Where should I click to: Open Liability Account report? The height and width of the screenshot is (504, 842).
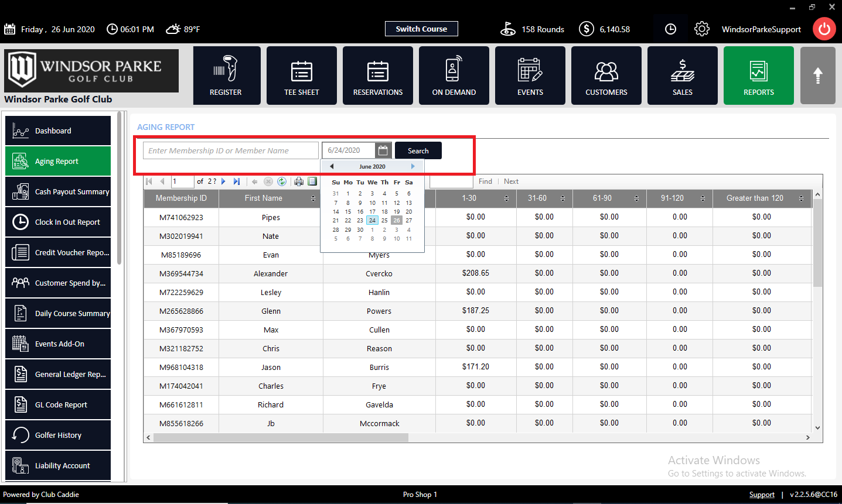[x=58, y=465]
